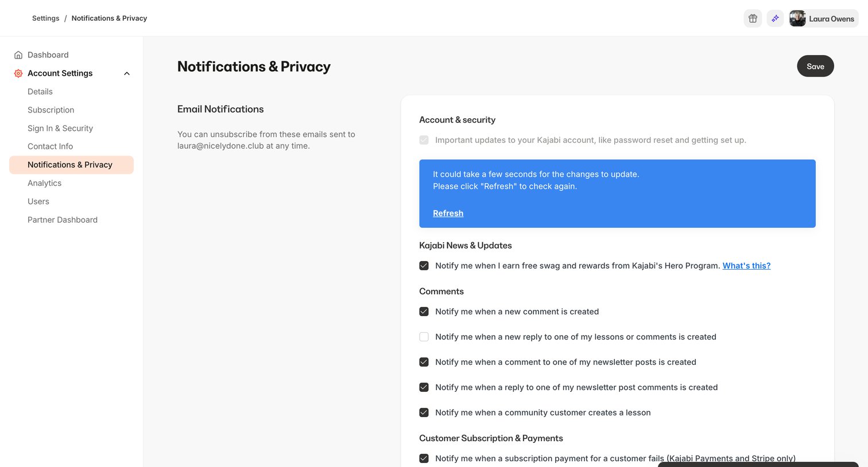Select Notifications & Privacy sidebar item

71,165
